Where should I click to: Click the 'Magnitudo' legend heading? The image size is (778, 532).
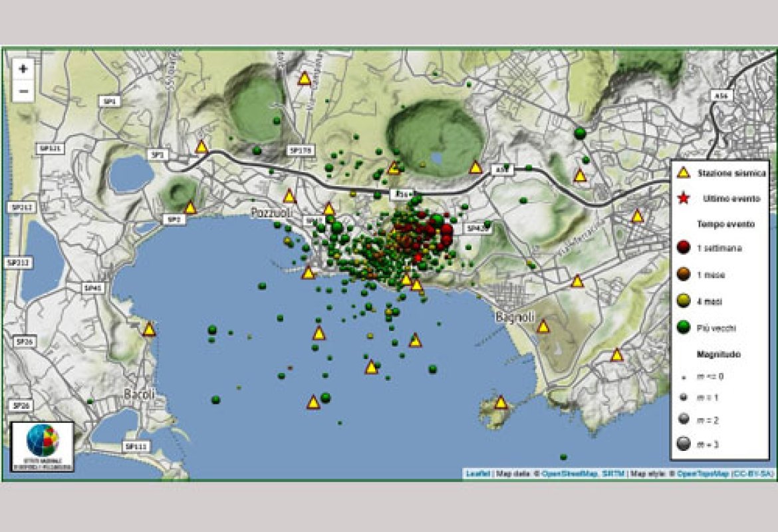718,354
